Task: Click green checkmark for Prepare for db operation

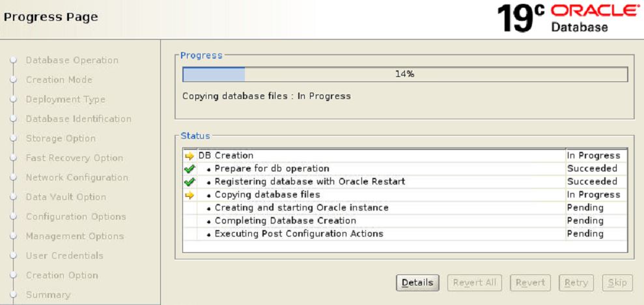Action: pos(189,169)
